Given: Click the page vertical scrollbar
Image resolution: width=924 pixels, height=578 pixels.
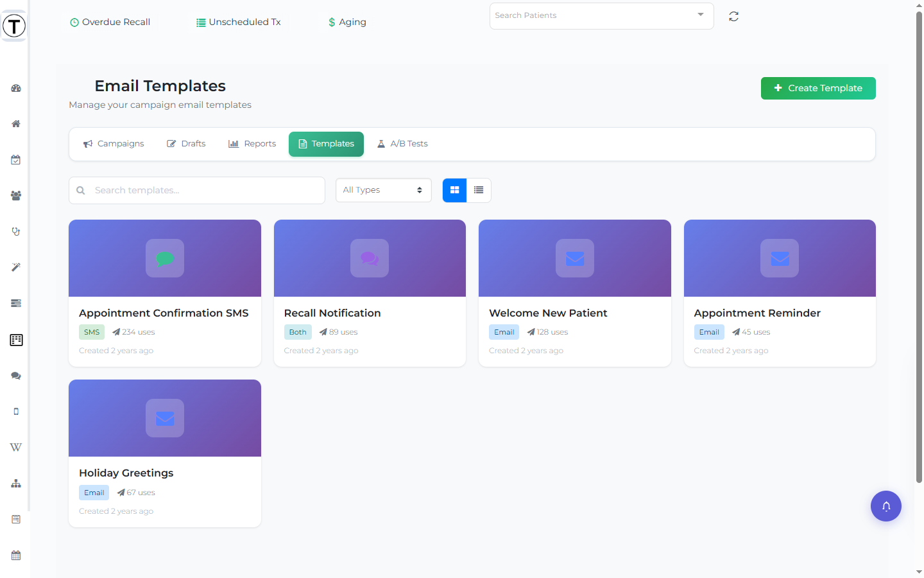Looking at the screenshot, I should 919,247.
